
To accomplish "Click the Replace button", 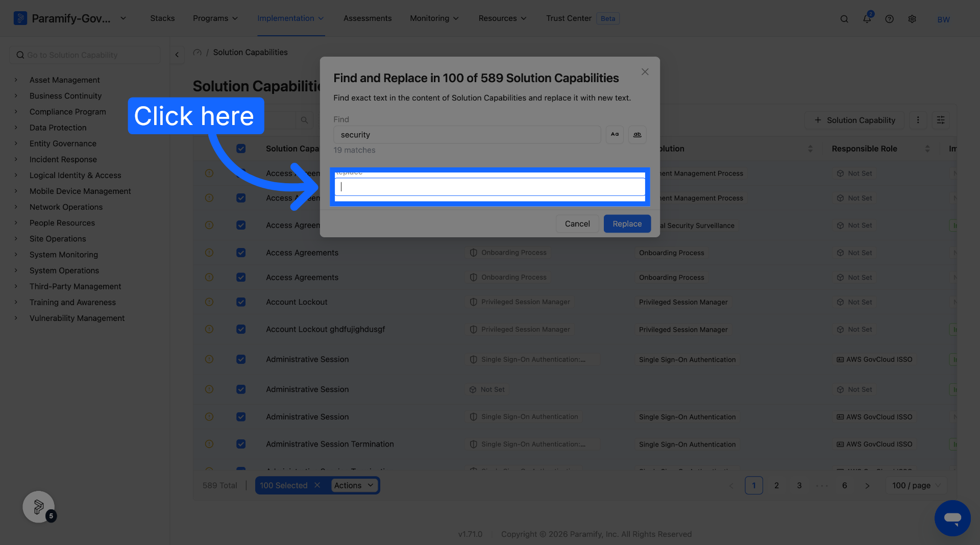I will 627,224.
